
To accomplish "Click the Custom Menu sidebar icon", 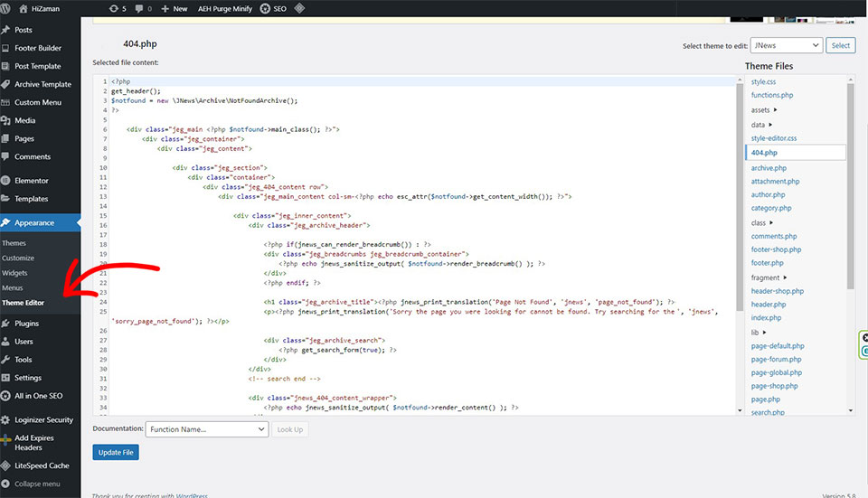I will [x=5, y=102].
